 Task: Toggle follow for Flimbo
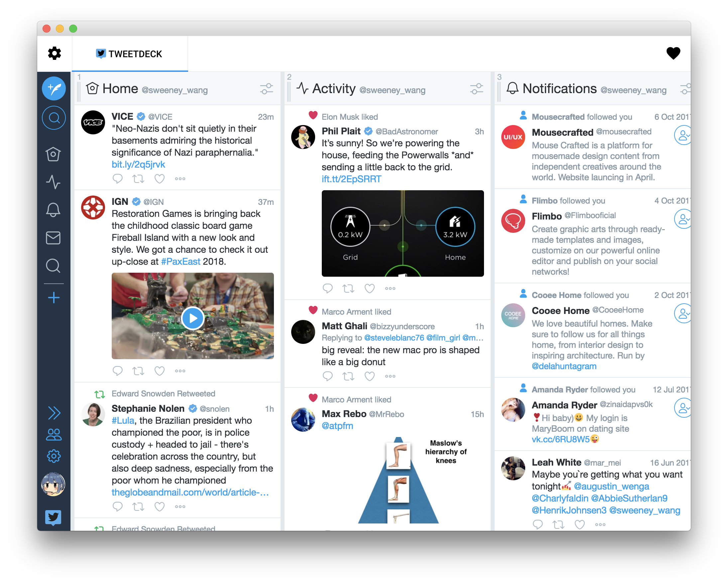click(682, 219)
